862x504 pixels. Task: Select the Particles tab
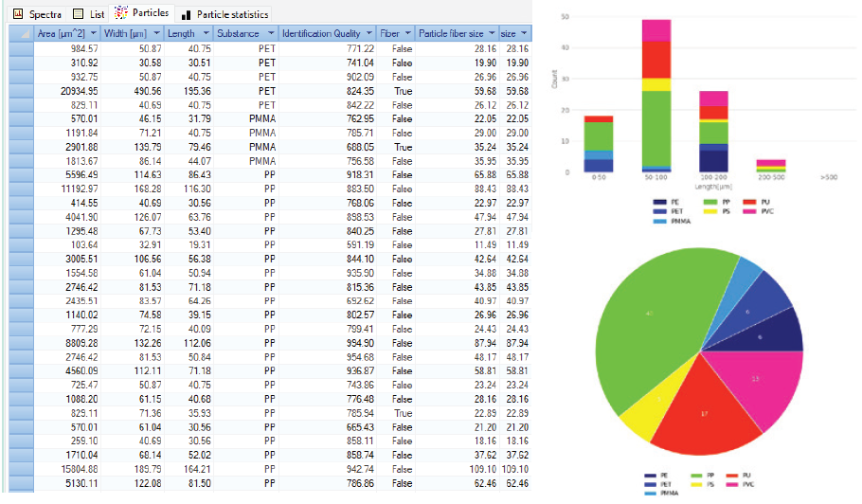142,13
